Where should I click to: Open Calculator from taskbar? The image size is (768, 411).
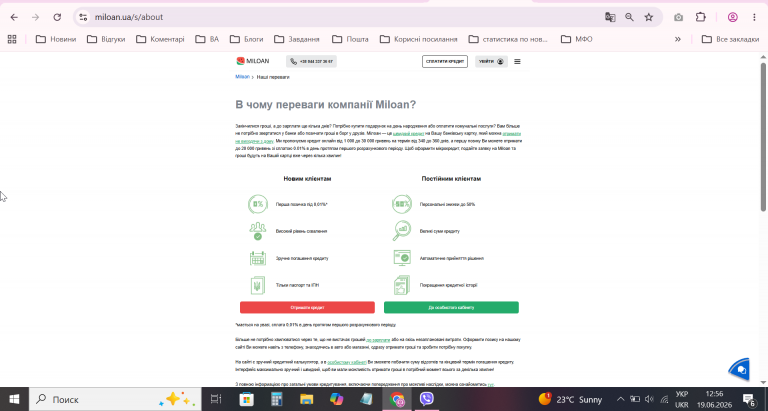[x=277, y=399]
